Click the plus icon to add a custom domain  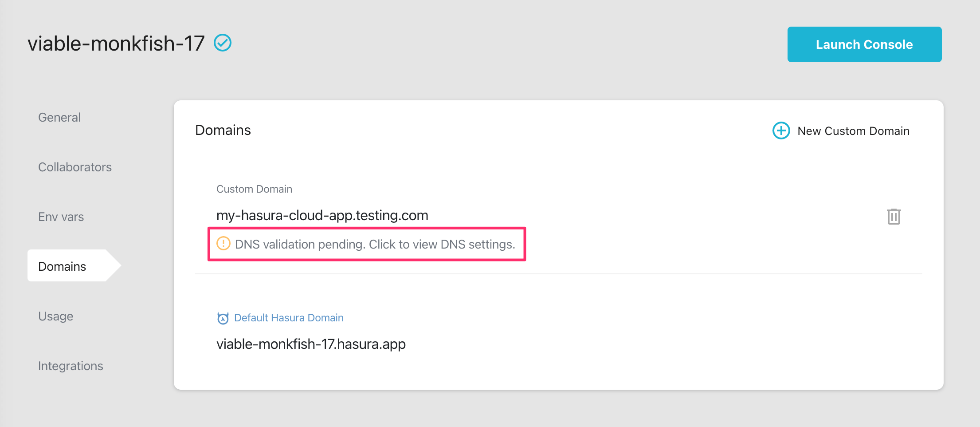pos(781,130)
